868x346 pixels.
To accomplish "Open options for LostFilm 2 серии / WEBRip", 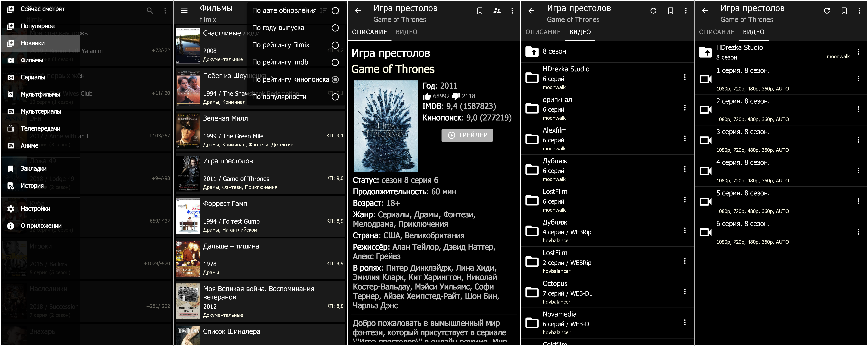I will tap(685, 261).
